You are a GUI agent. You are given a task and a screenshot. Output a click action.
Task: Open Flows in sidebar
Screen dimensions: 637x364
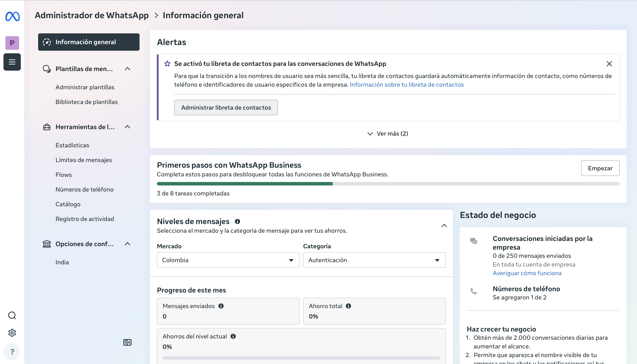point(63,175)
